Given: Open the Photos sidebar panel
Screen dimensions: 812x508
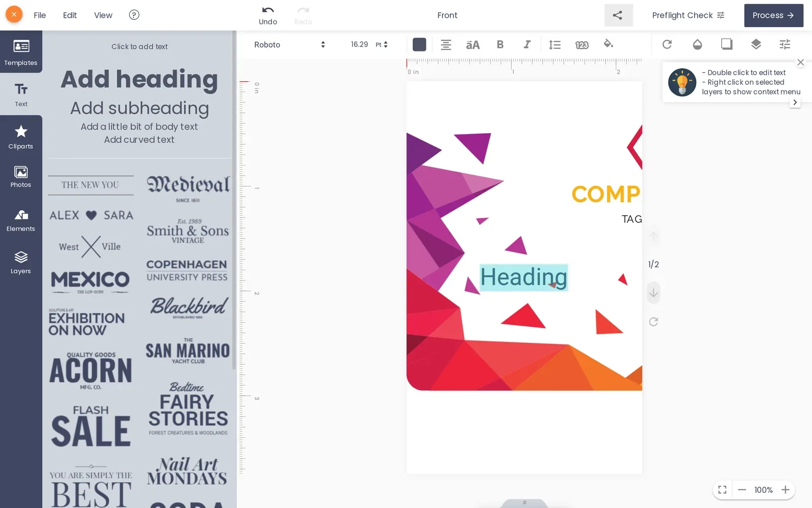Looking at the screenshot, I should [x=21, y=177].
